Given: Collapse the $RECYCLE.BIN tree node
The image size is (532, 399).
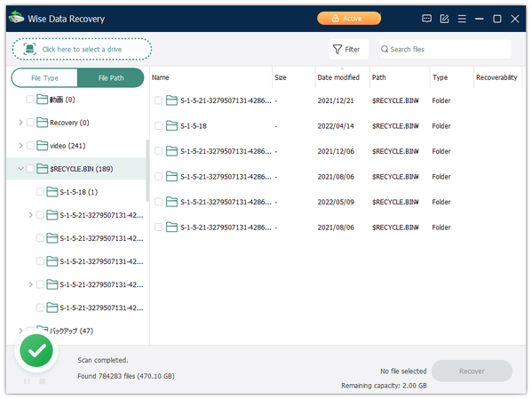Looking at the screenshot, I should point(20,169).
